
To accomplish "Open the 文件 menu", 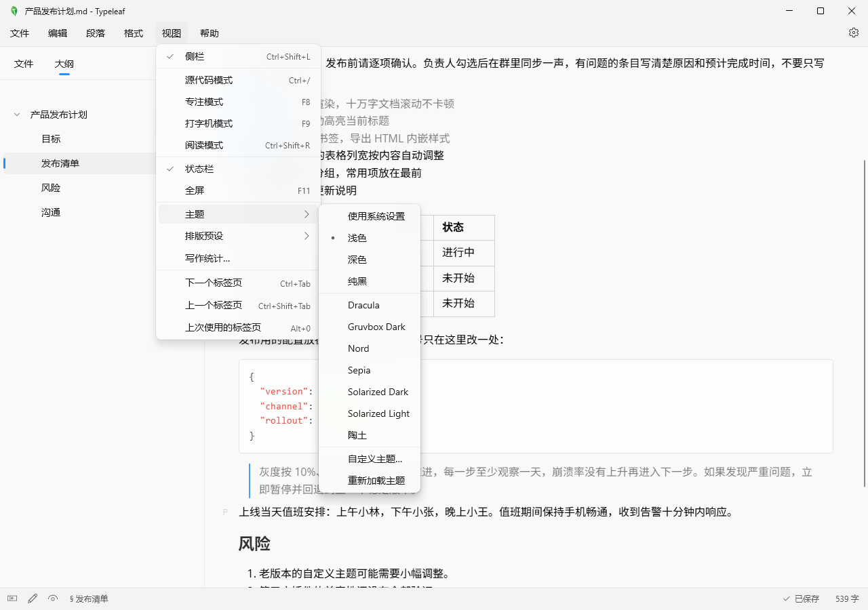I will (x=20, y=33).
